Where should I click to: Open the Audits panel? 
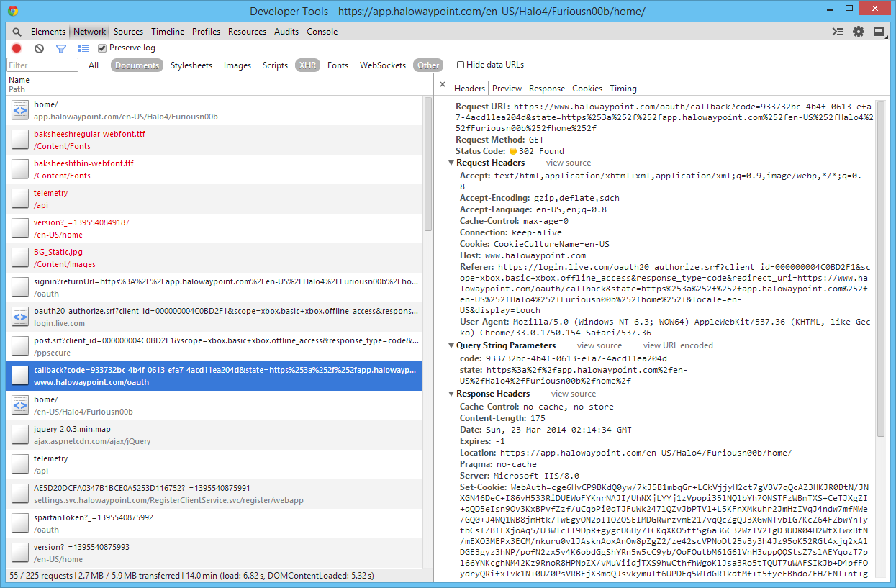click(x=286, y=32)
